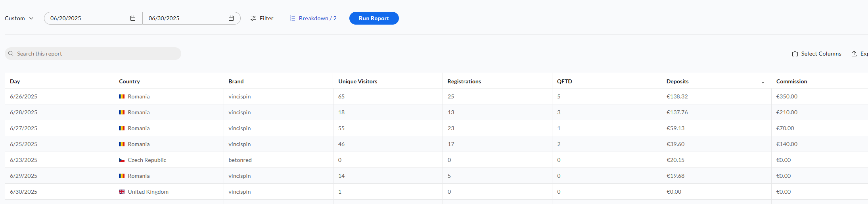The image size is (868, 204).
Task: Toggle the Deposits column sort arrow
Action: point(763,82)
